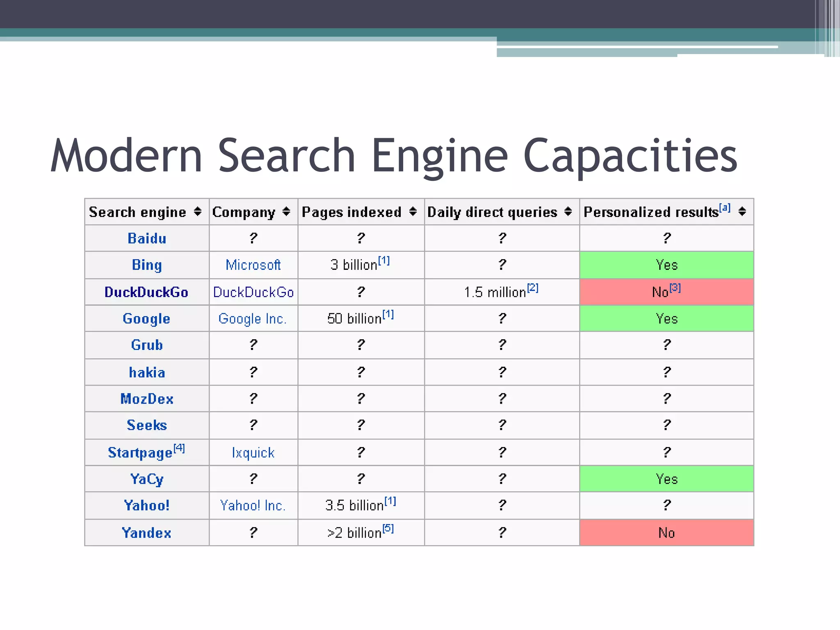840x630 pixels.
Task: Open the Bing search engine link
Action: (147, 265)
